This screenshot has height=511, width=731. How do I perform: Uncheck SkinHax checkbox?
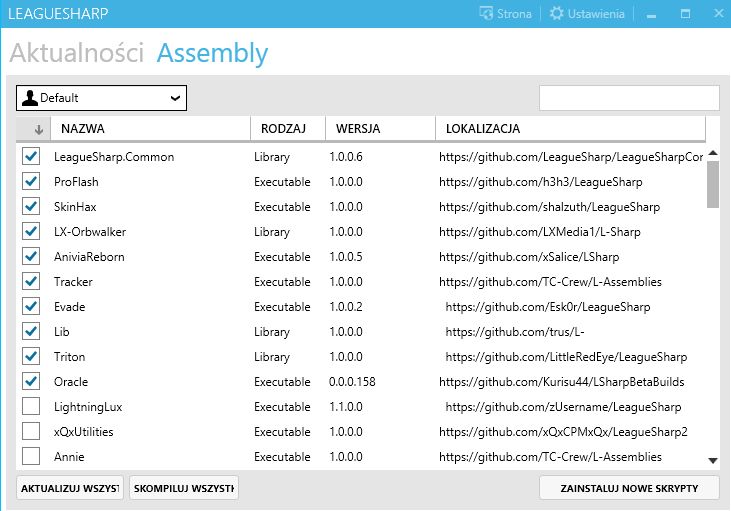pyautogui.click(x=31, y=206)
